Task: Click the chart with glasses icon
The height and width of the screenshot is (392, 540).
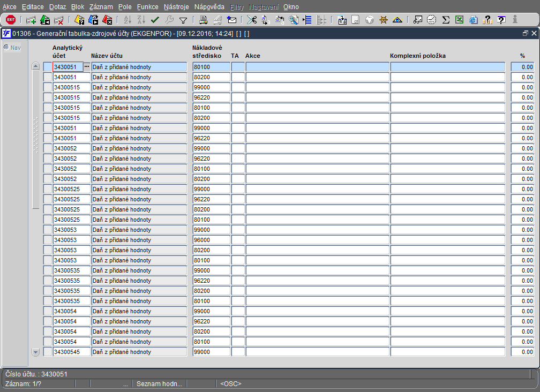Action: (x=418, y=20)
